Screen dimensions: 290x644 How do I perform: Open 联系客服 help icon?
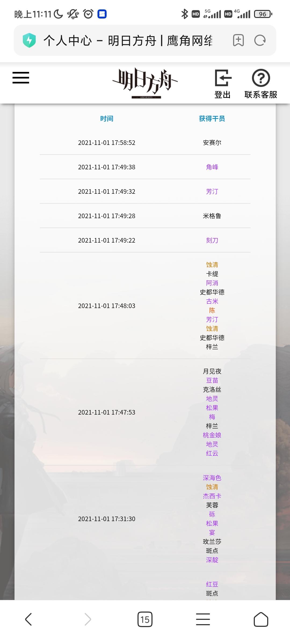261,84
